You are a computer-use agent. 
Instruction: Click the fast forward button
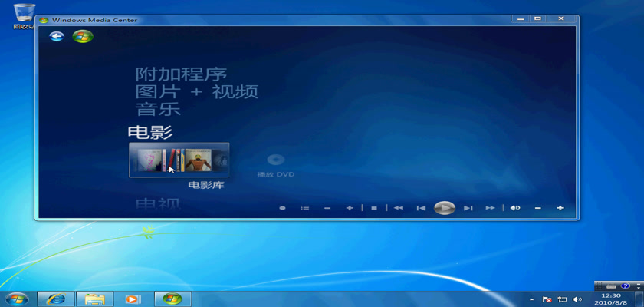pos(490,208)
